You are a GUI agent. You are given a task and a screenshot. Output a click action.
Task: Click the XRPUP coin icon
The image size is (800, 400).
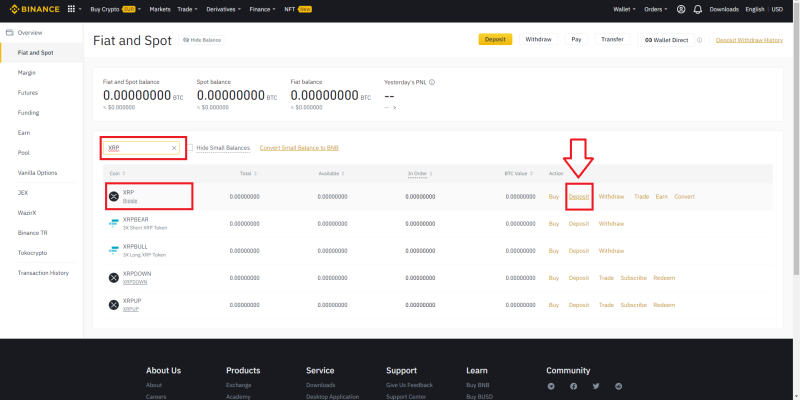pyautogui.click(x=114, y=305)
